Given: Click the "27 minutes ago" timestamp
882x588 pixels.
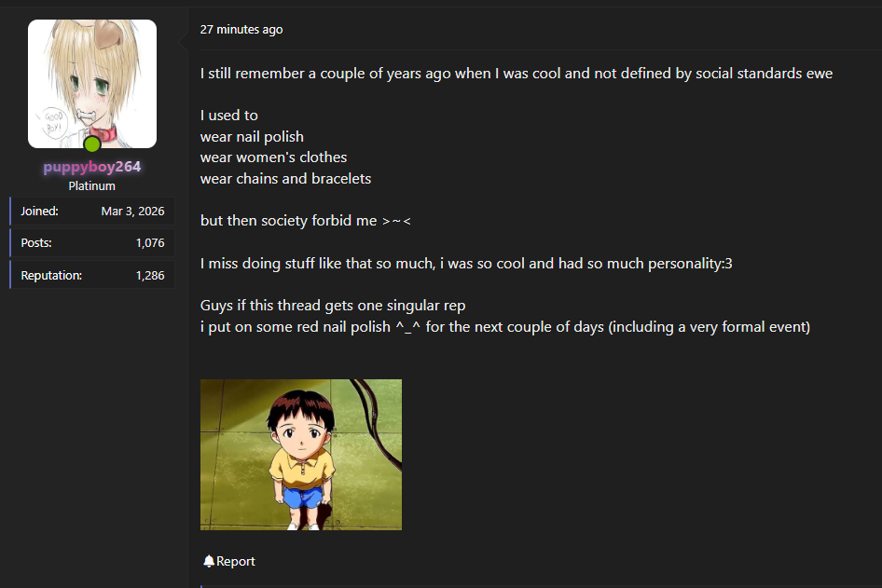Looking at the screenshot, I should pyautogui.click(x=241, y=30).
